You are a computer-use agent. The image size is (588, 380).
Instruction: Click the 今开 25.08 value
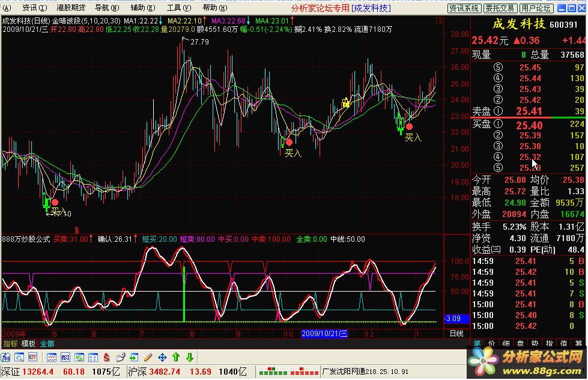515,180
